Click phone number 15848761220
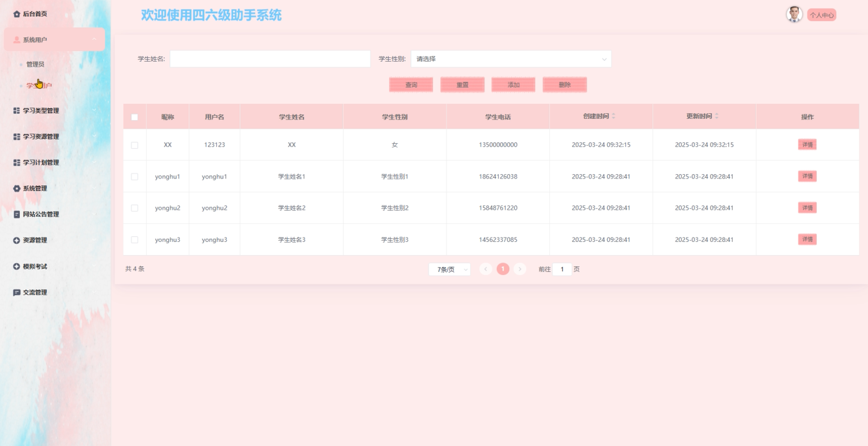The width and height of the screenshot is (868, 446). pyautogui.click(x=498, y=208)
